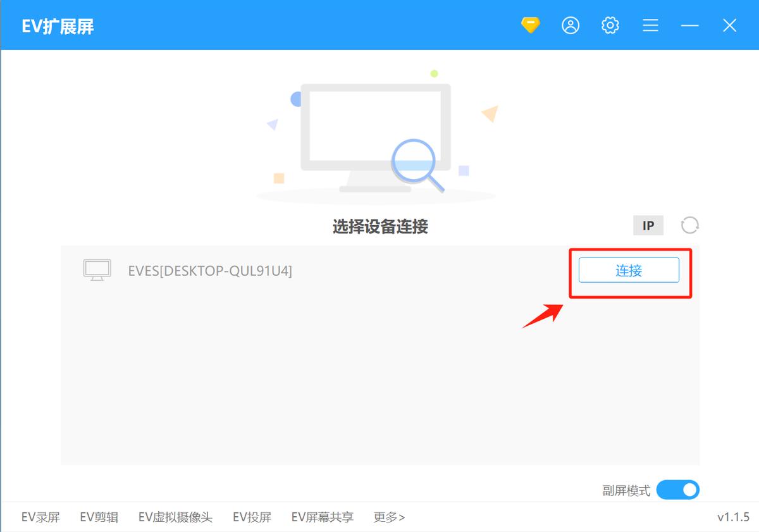The width and height of the screenshot is (759, 532).
Task: Expand the 更多> products list
Action: [389, 517]
